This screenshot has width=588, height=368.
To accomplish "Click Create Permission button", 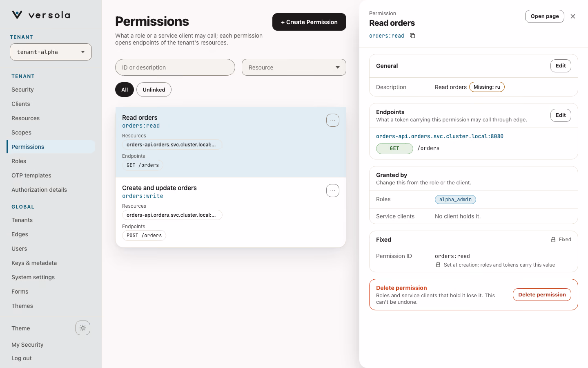I will pos(309,22).
